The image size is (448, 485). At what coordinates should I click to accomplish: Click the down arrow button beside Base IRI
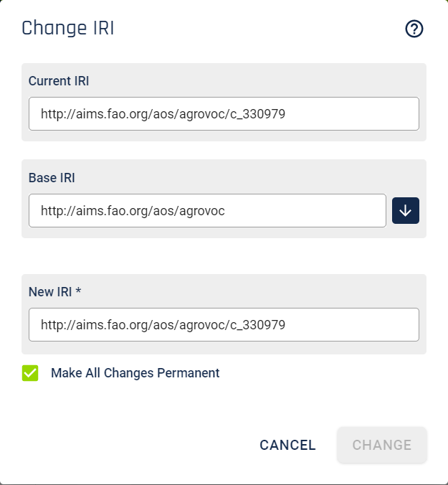[x=406, y=211]
